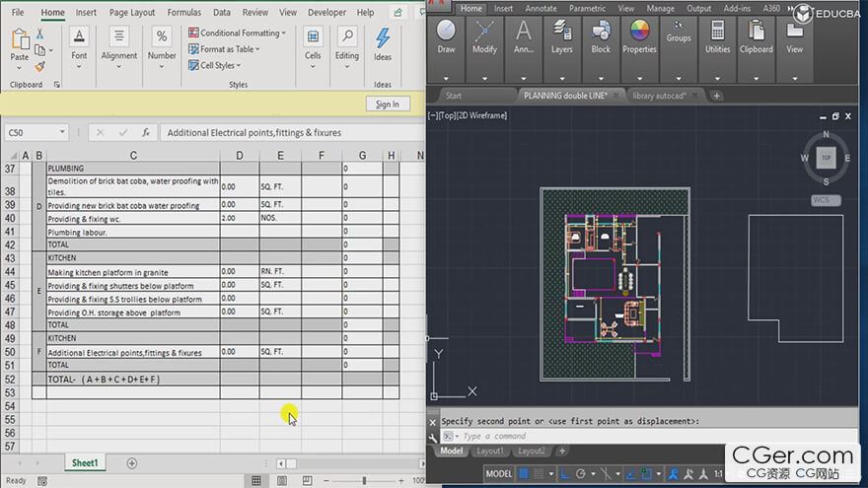The image size is (868, 488).
Task: Open the Editing group in Excel
Action: point(347,48)
